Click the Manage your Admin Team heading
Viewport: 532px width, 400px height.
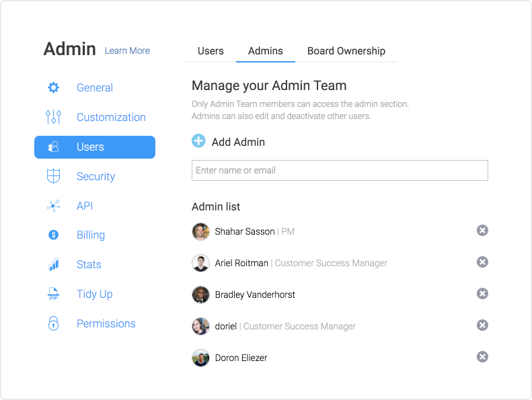[269, 85]
